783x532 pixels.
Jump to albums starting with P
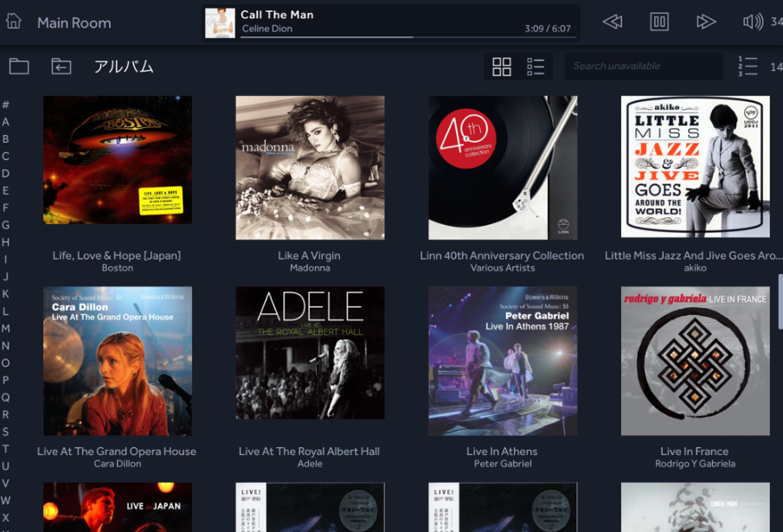pyautogui.click(x=5, y=380)
